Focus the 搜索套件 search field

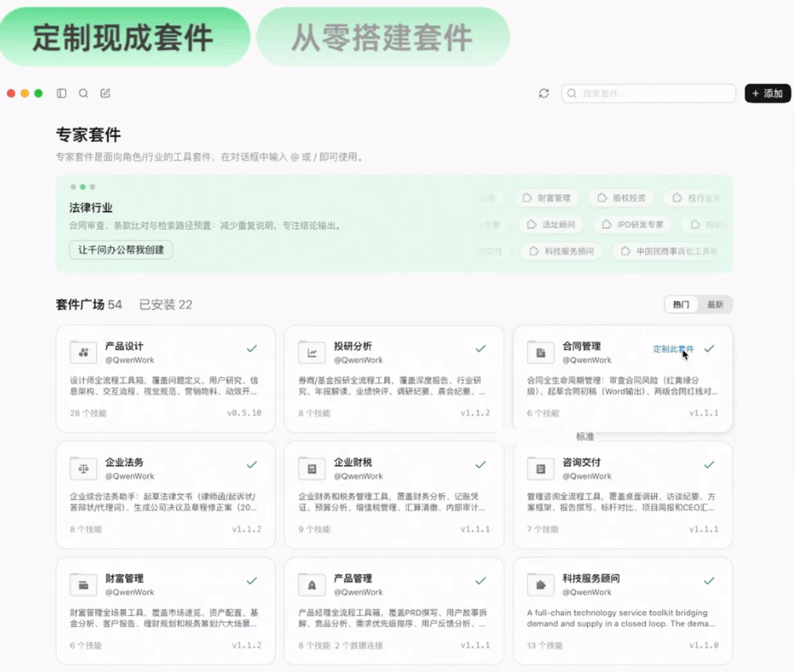pyautogui.click(x=648, y=93)
